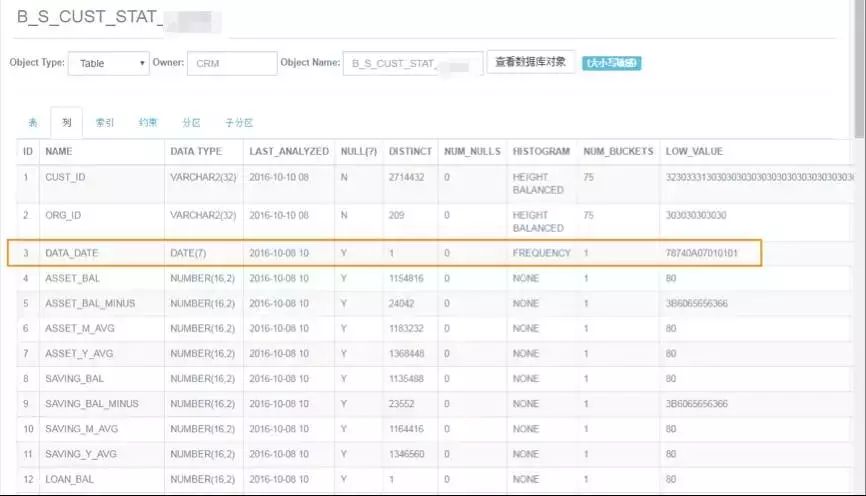Viewport: 866px width, 496px height.
Task: Select the CUST_ID column name cell
Action: 65,177
